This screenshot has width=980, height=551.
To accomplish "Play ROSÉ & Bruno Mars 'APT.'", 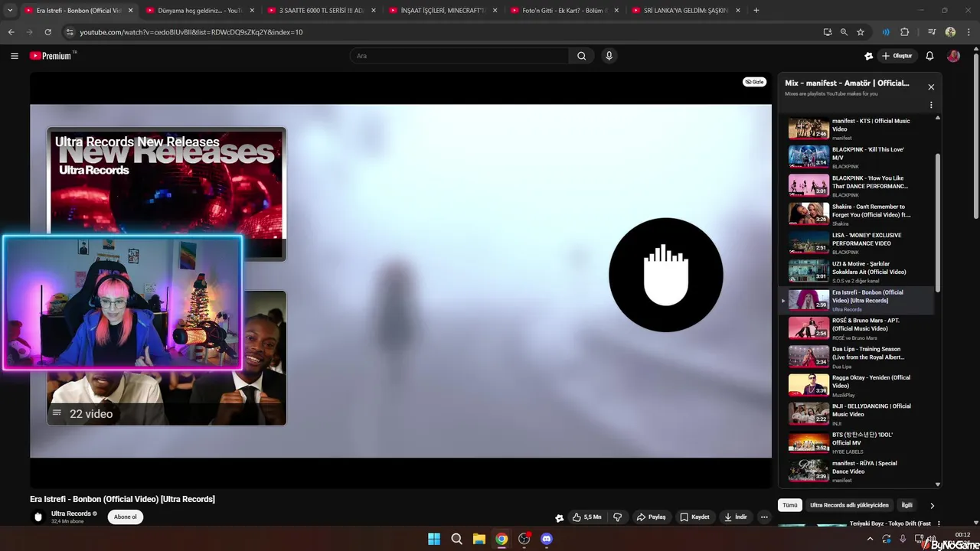I will tap(856, 328).
